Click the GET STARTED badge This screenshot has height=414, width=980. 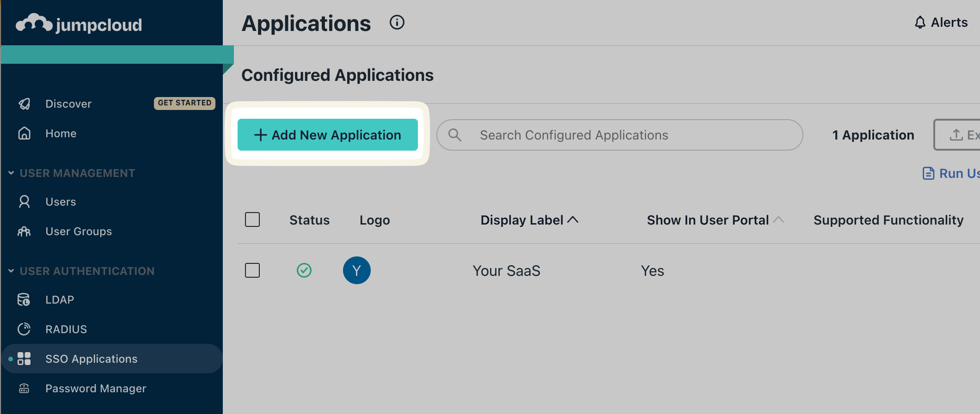tap(184, 103)
